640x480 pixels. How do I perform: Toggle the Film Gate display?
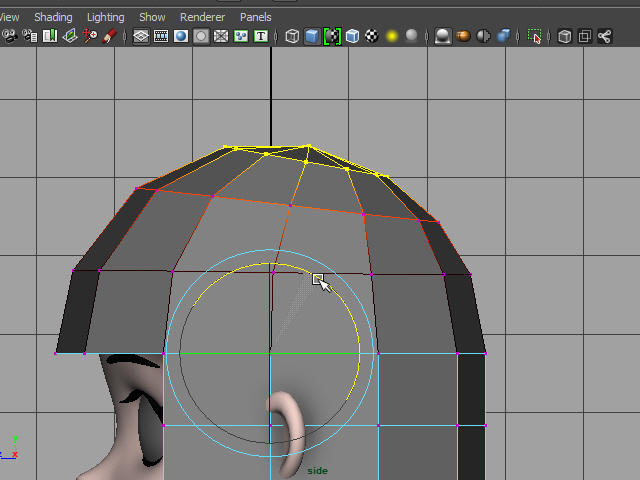click(161, 36)
